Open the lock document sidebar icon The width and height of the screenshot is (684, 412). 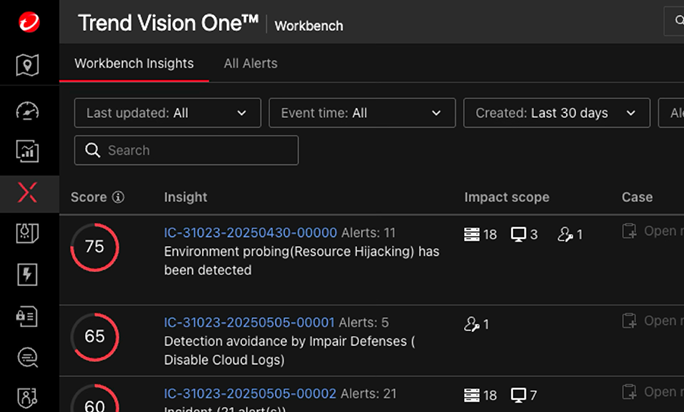click(28, 315)
